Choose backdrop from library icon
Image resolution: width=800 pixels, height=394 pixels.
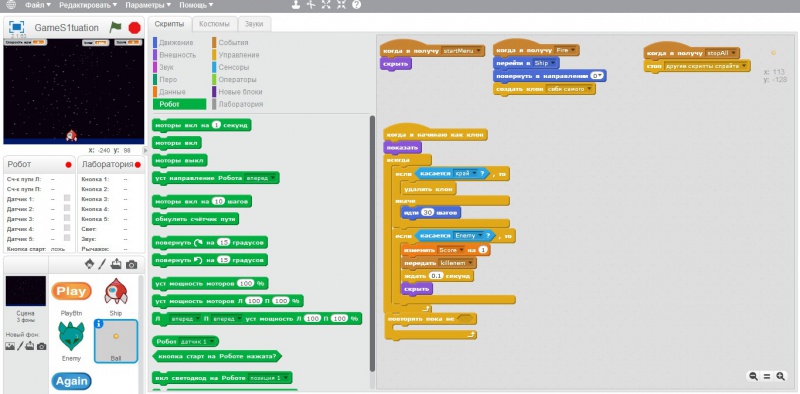pyautogui.click(x=10, y=347)
